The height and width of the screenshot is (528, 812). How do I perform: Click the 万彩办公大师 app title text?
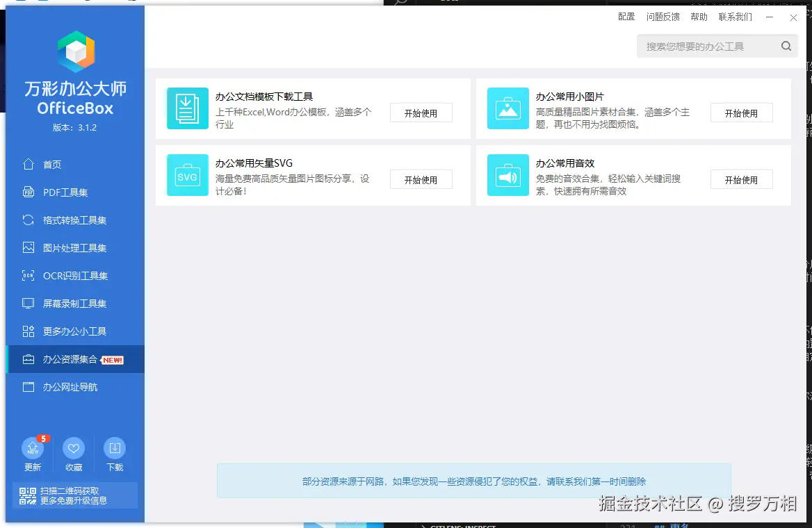[x=75, y=88]
